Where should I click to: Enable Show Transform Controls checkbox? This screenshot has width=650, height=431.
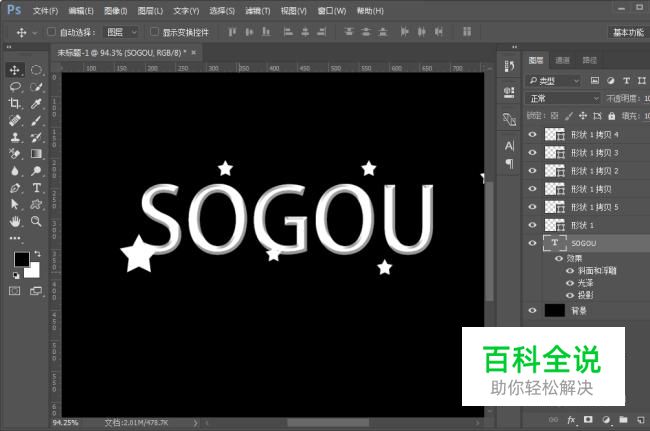click(154, 32)
